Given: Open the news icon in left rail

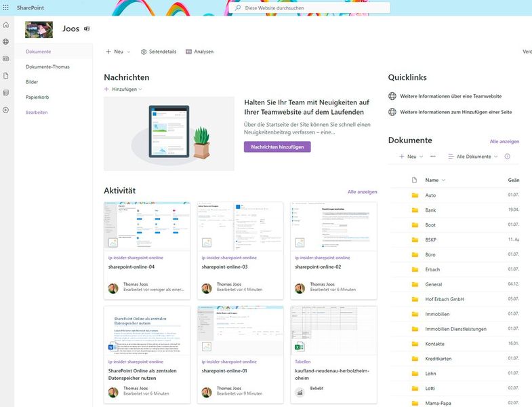Looking at the screenshot, I should [6, 58].
